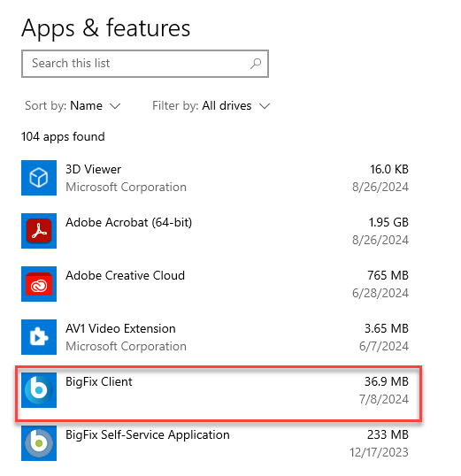Select Adobe Creative Cloud entry name
Viewport: 461px width, 476px height.
point(125,275)
